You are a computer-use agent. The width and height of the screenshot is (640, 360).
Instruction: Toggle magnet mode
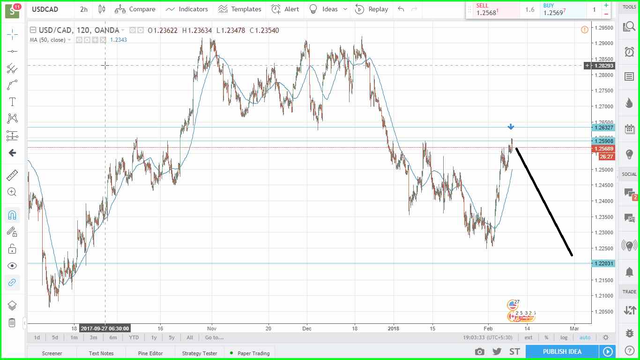click(12, 215)
